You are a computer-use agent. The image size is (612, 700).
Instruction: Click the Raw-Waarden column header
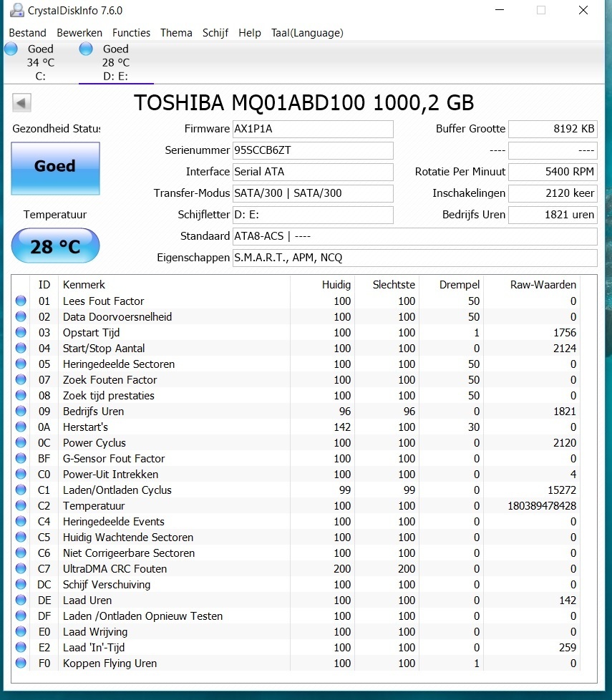[543, 285]
